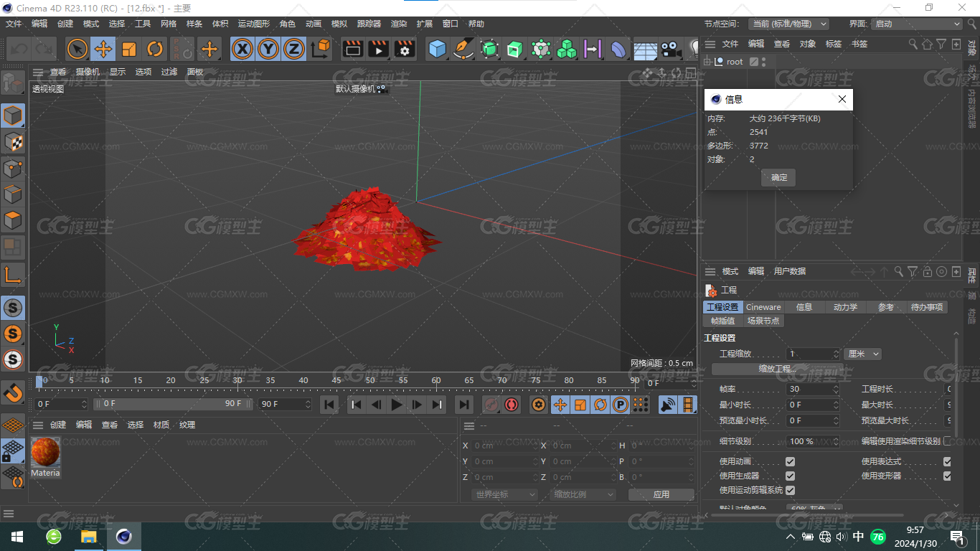Open the 运动图形 menu

(255, 24)
